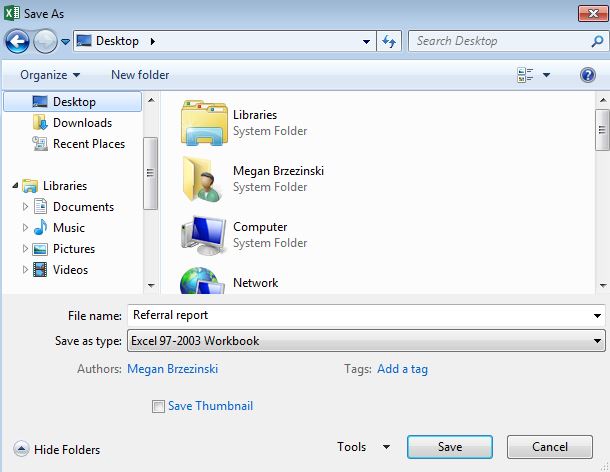Viewport: 610px width, 472px height.
Task: Click the Back navigation arrow
Action: (x=17, y=41)
